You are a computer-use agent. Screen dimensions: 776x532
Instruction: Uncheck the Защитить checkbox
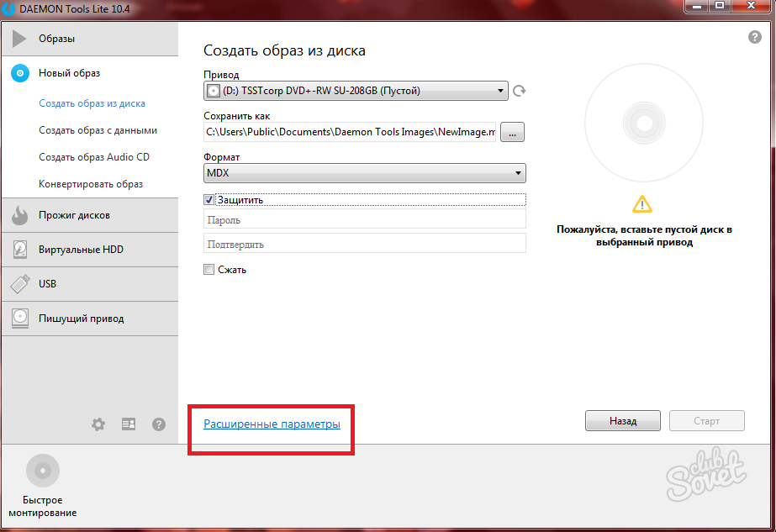point(209,200)
